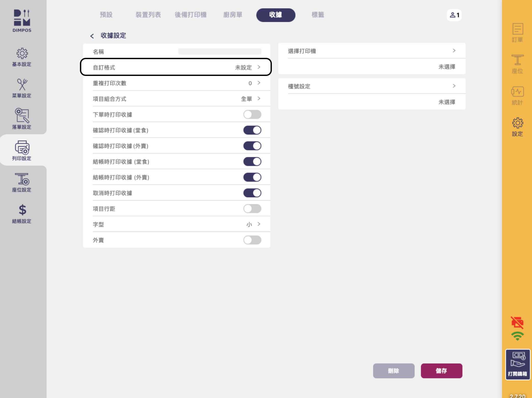Click the 名稱 name input field
532x398 pixels.
[219, 51]
